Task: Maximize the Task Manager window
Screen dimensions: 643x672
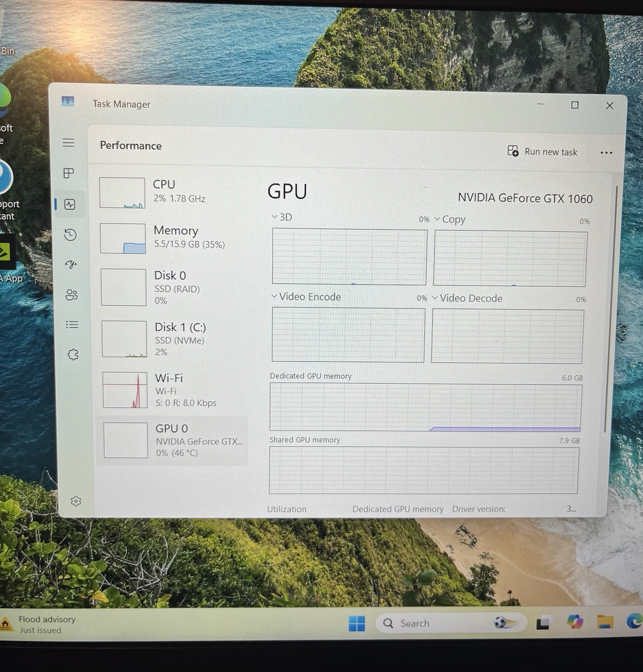Action: click(575, 105)
